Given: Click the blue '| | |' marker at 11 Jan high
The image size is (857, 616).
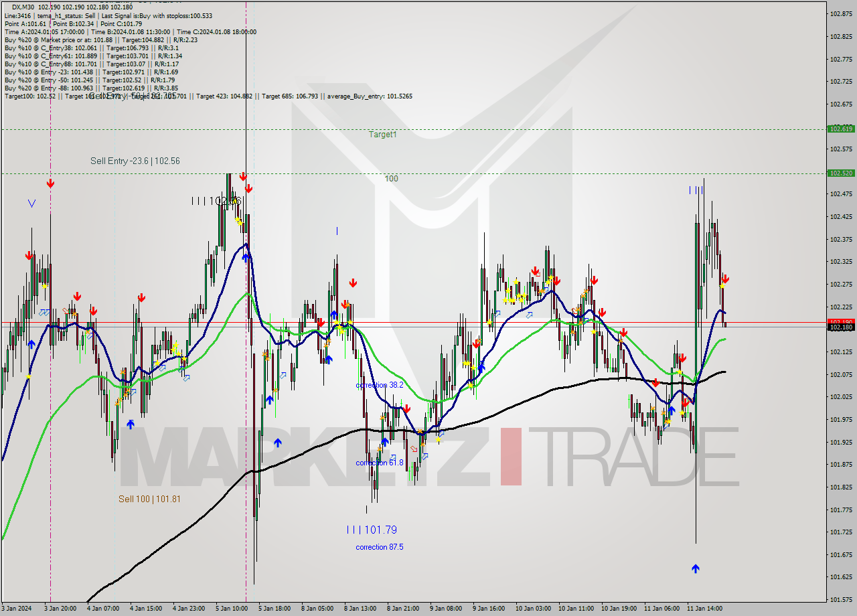Looking at the screenshot, I should click(x=696, y=190).
